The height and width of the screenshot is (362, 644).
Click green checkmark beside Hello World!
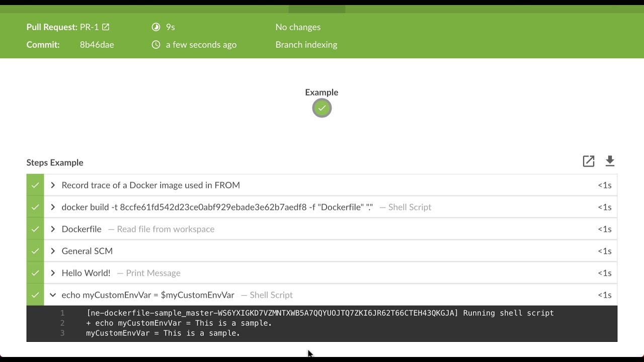(x=35, y=273)
